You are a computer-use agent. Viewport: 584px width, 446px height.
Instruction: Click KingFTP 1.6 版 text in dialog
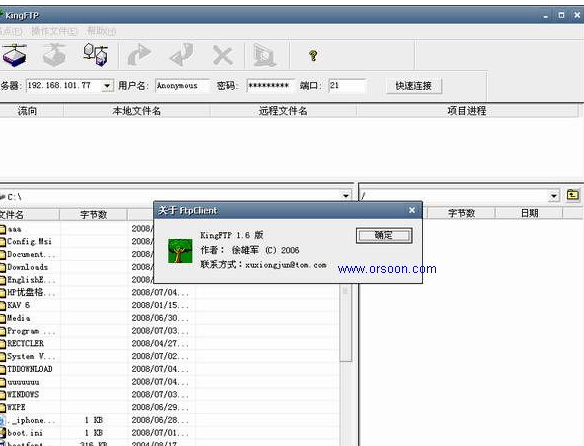point(232,235)
